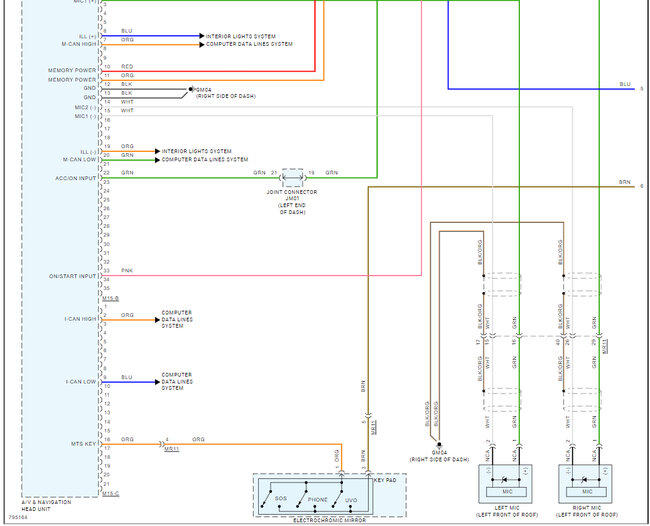
Task: Click the MIC1 (-) pin label
Action: pyautogui.click(x=85, y=116)
